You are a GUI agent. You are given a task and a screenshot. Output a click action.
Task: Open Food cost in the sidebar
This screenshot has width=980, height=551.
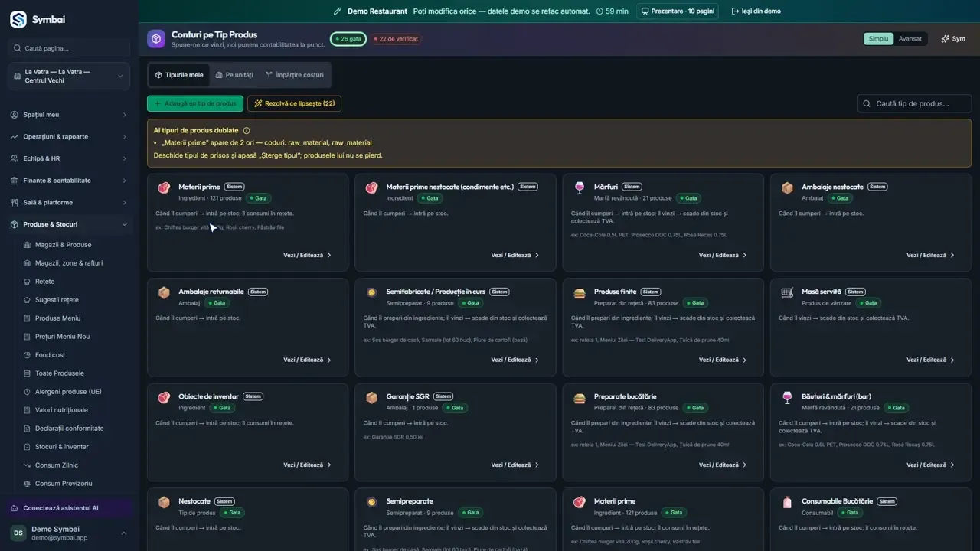50,355
